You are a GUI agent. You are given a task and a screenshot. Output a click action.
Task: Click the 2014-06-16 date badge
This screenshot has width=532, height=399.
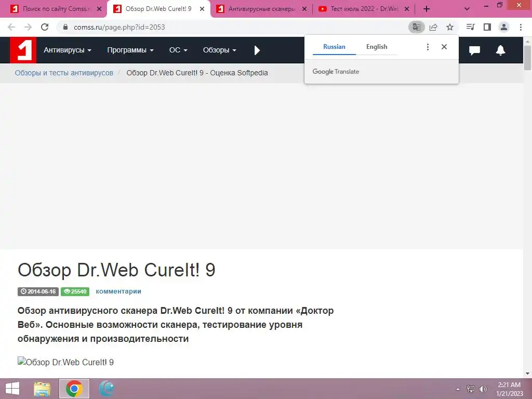(x=38, y=291)
